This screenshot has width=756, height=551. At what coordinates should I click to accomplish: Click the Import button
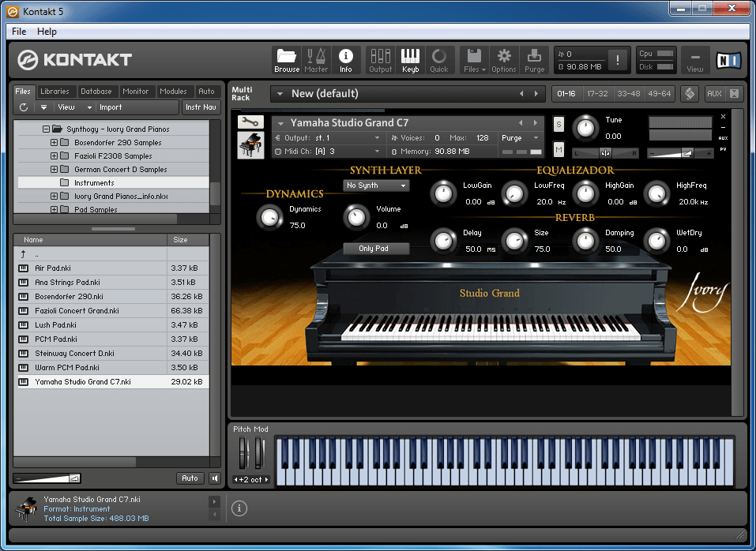[111, 107]
